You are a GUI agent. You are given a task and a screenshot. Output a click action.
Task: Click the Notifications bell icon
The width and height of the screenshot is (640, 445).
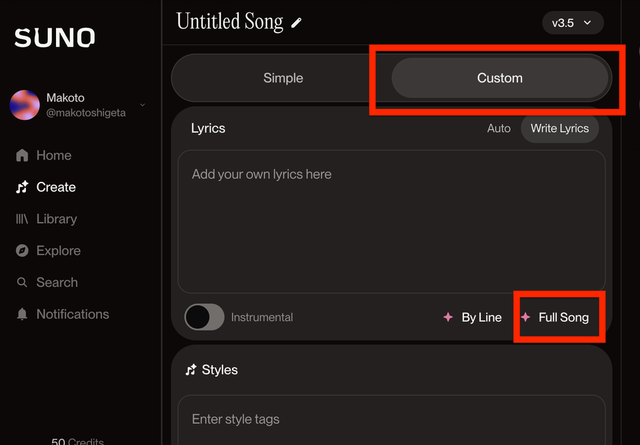coord(22,314)
